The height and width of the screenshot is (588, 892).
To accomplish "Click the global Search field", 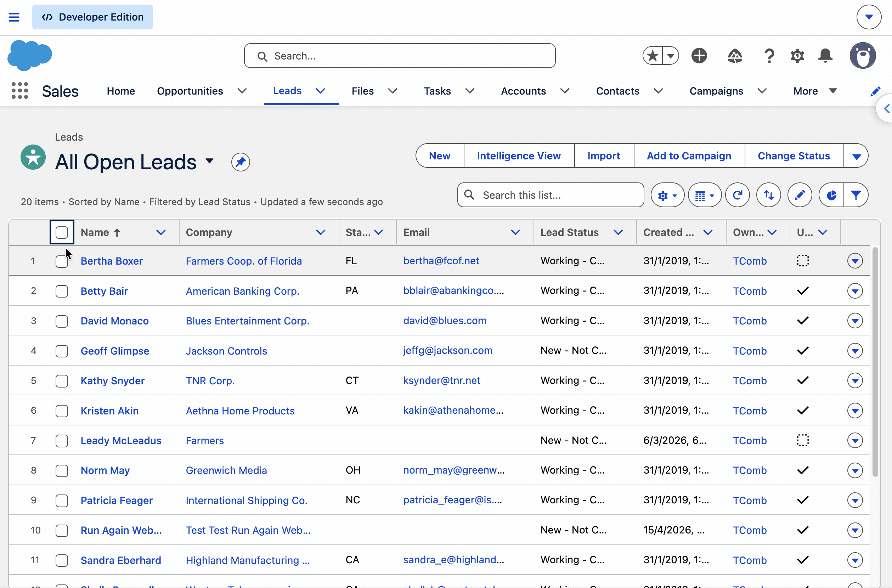I will click(400, 56).
